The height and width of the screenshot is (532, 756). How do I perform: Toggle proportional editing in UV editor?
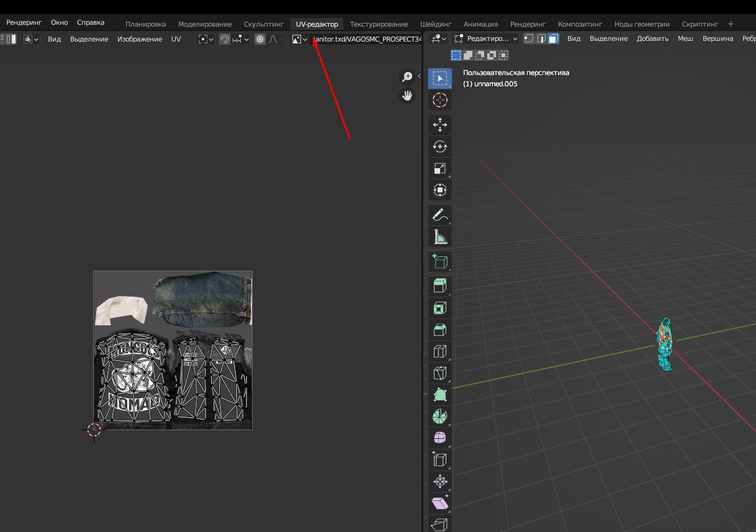pyautogui.click(x=260, y=39)
